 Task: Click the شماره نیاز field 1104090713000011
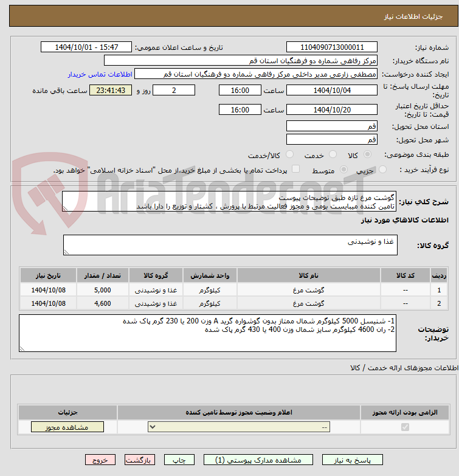pos(331,47)
